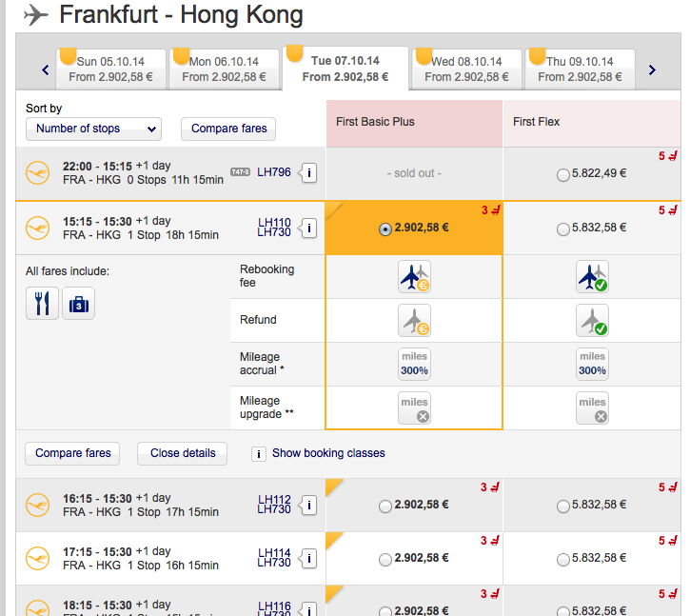
Task: Open info for flight LH796
Action: [308, 172]
